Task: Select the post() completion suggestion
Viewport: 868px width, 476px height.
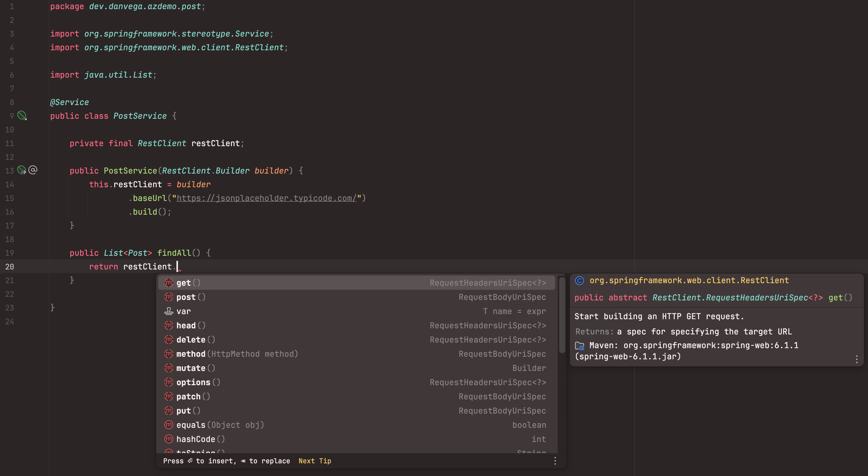Action: click(x=356, y=297)
